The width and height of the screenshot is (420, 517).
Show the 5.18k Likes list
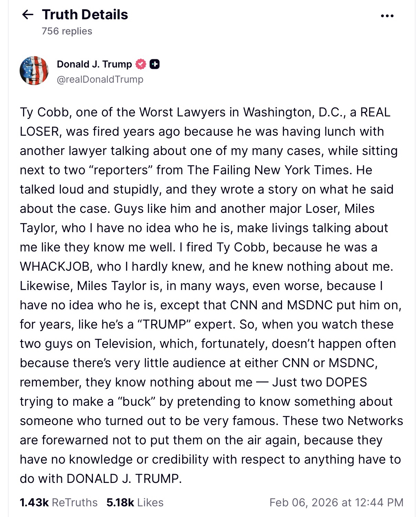(135, 503)
